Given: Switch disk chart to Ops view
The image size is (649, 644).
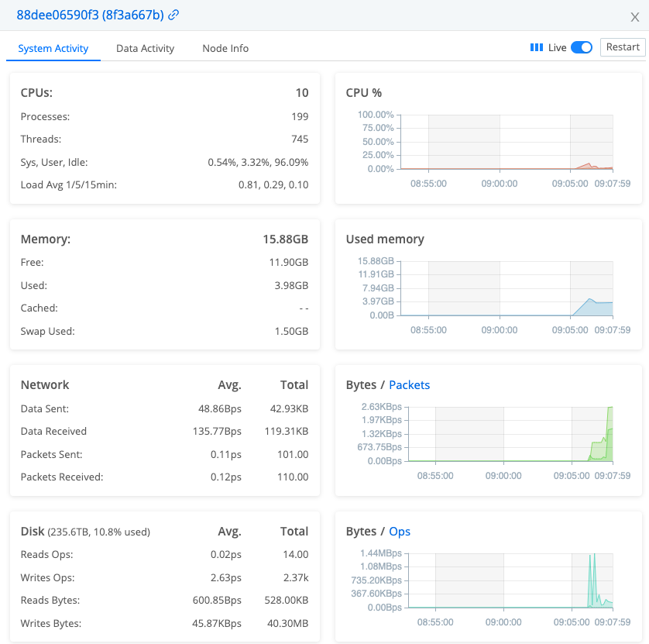Looking at the screenshot, I should [x=399, y=531].
